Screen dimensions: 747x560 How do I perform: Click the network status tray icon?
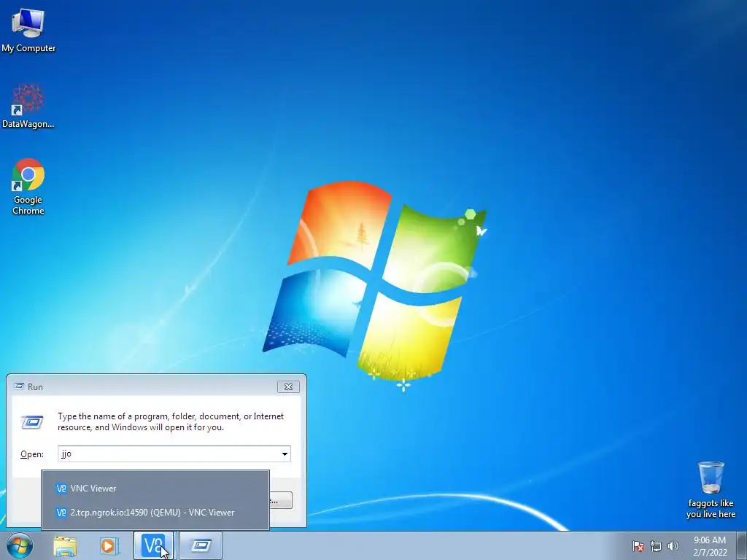point(656,546)
